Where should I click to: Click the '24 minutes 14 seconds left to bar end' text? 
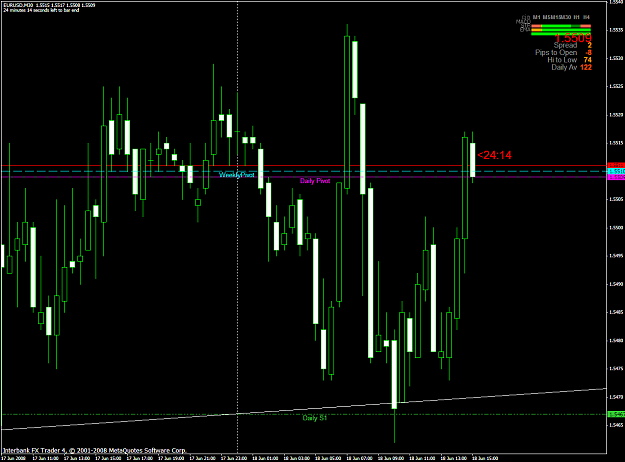[x=41, y=10]
